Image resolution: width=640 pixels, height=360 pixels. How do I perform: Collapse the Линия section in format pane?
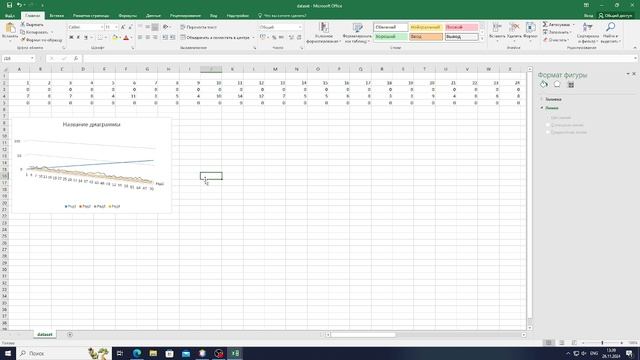click(550, 108)
